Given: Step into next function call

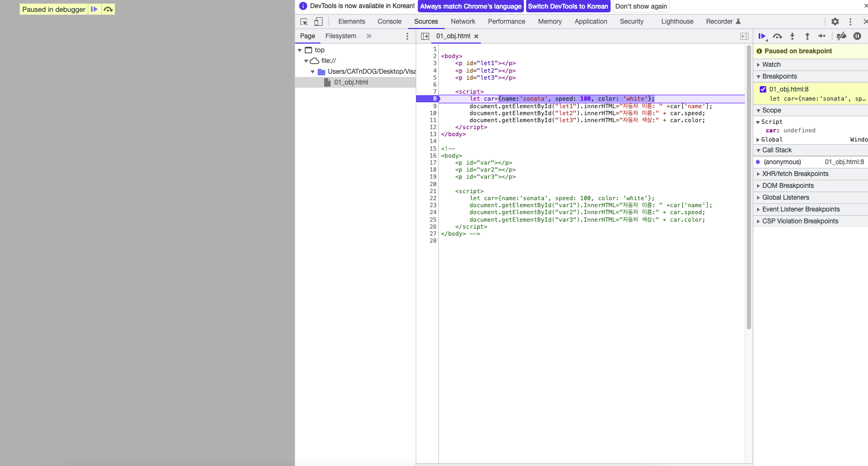Looking at the screenshot, I should [792, 36].
